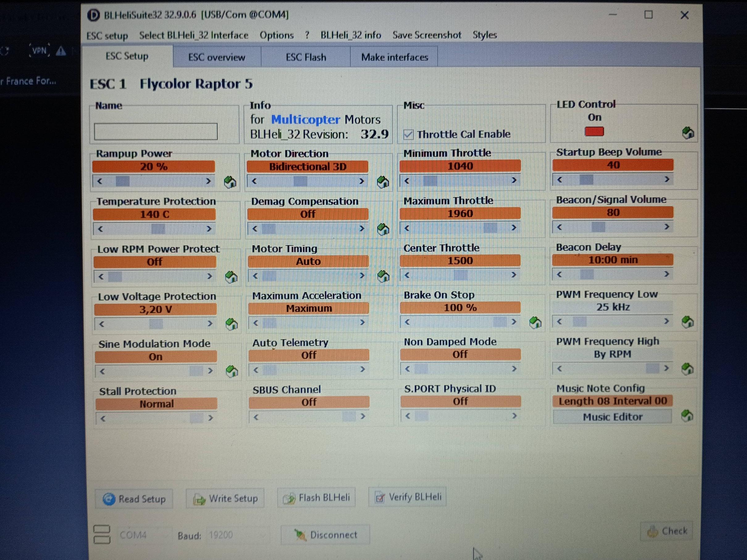Toggle the Throttle Cal Enable checkbox
Viewport: 747px width, 560px height.
408,135
